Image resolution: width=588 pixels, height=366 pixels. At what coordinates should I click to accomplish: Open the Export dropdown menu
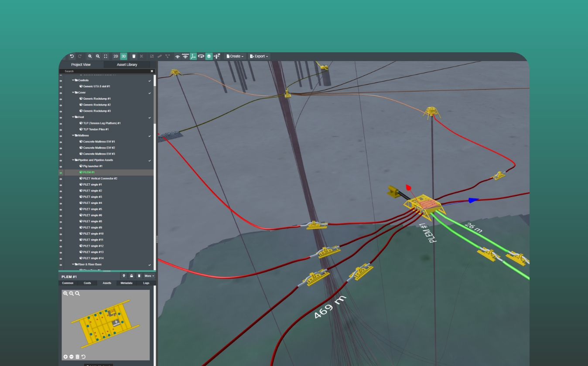(259, 56)
